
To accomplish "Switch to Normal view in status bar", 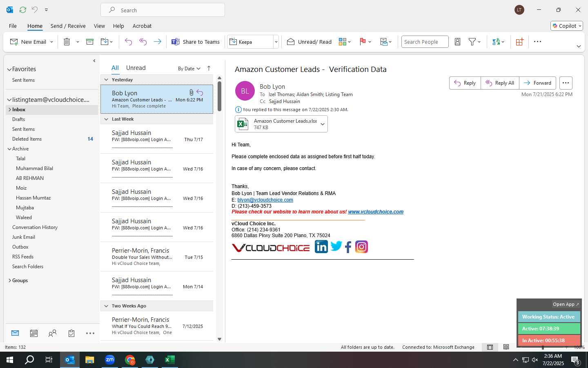I will click(490, 347).
